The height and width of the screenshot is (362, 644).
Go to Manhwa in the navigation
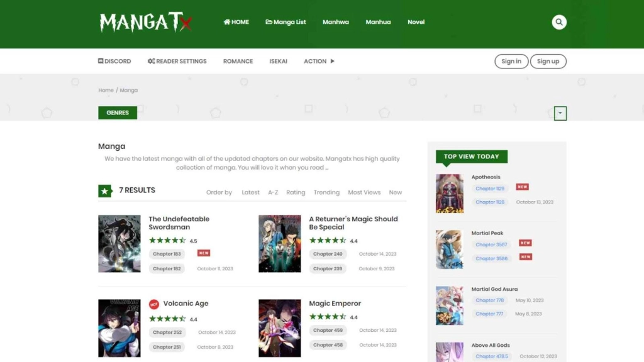pyautogui.click(x=335, y=22)
